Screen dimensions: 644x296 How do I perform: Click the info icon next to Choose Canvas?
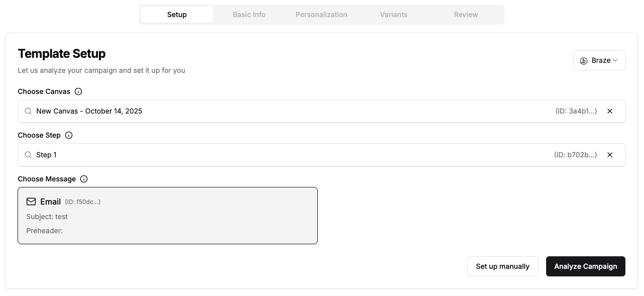pyautogui.click(x=78, y=91)
